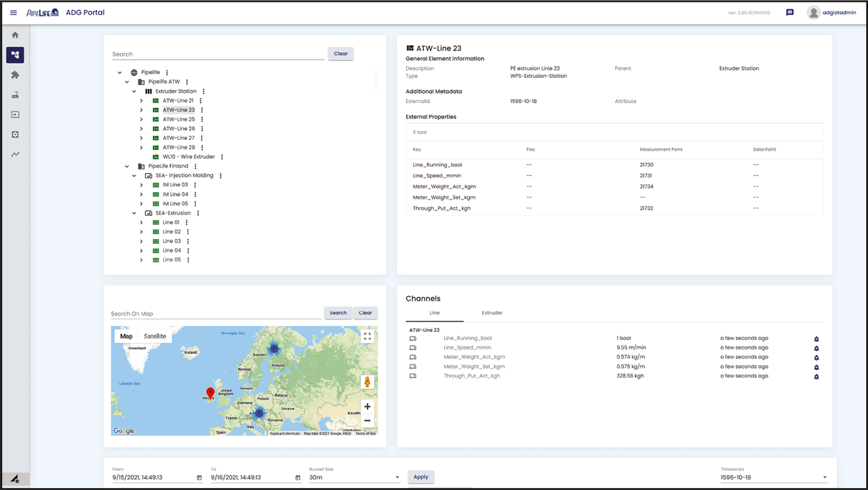Open the Home page from the sidebar
Screen dimensions: 868x490
coord(14,34)
